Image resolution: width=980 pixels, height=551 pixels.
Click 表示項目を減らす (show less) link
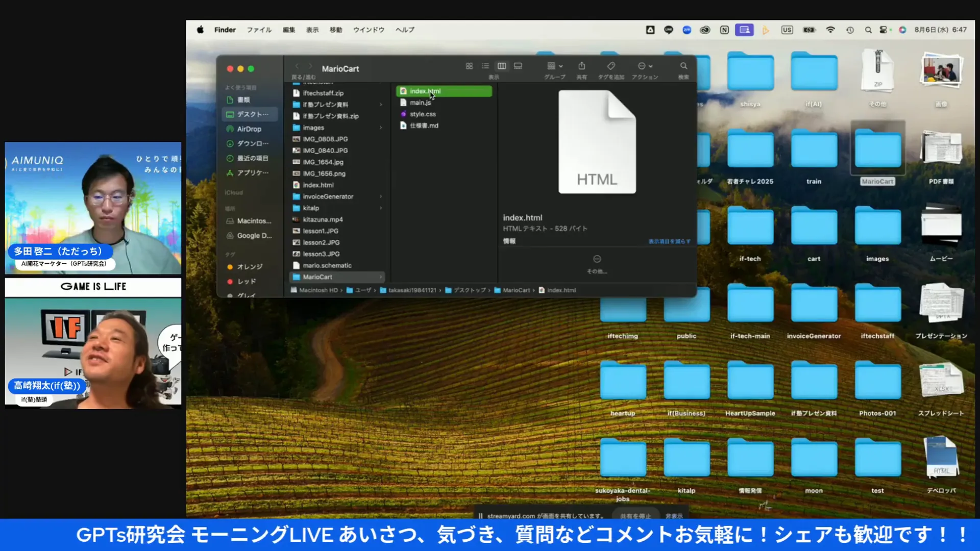coord(669,241)
